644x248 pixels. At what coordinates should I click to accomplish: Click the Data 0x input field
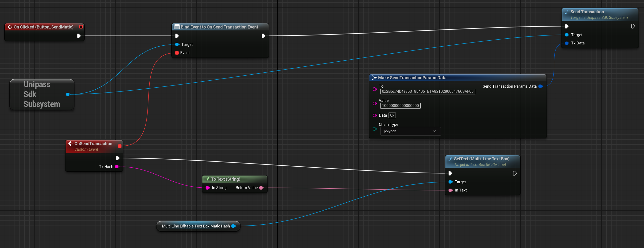pyautogui.click(x=392, y=115)
